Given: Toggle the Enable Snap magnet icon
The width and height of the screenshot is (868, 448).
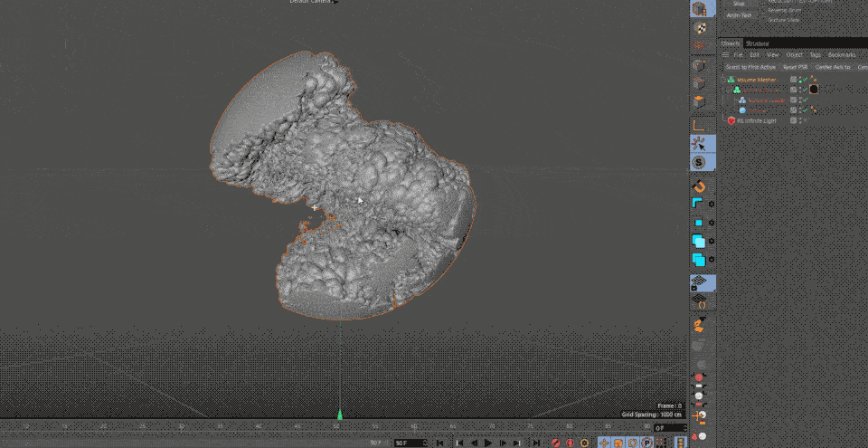Looking at the screenshot, I should (x=699, y=186).
